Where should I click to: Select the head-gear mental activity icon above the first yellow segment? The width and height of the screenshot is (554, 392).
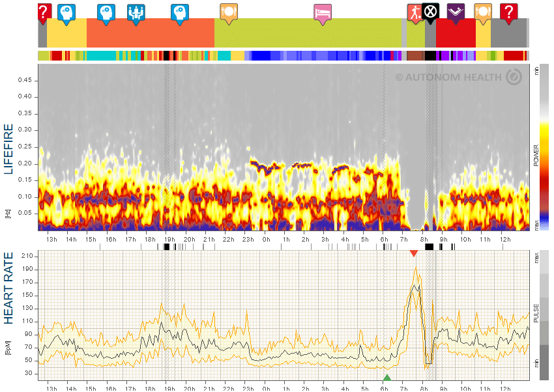pos(66,14)
